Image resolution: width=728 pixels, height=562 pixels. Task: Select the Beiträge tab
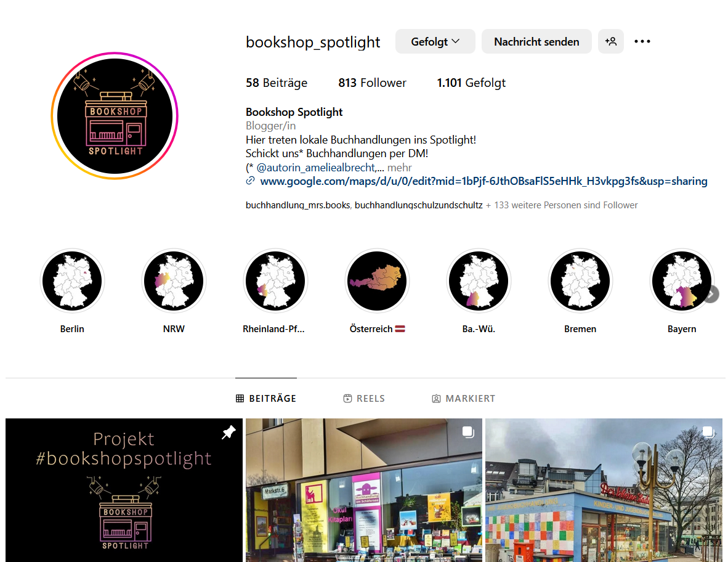click(266, 399)
